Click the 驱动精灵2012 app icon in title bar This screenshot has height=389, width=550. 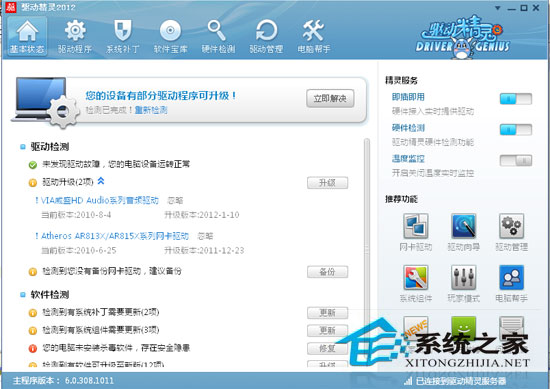[x=11, y=7]
